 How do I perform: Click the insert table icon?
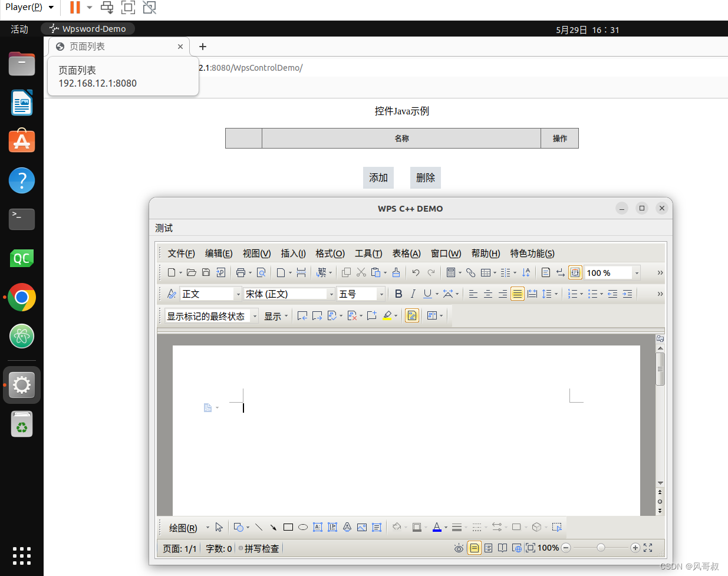pos(486,272)
